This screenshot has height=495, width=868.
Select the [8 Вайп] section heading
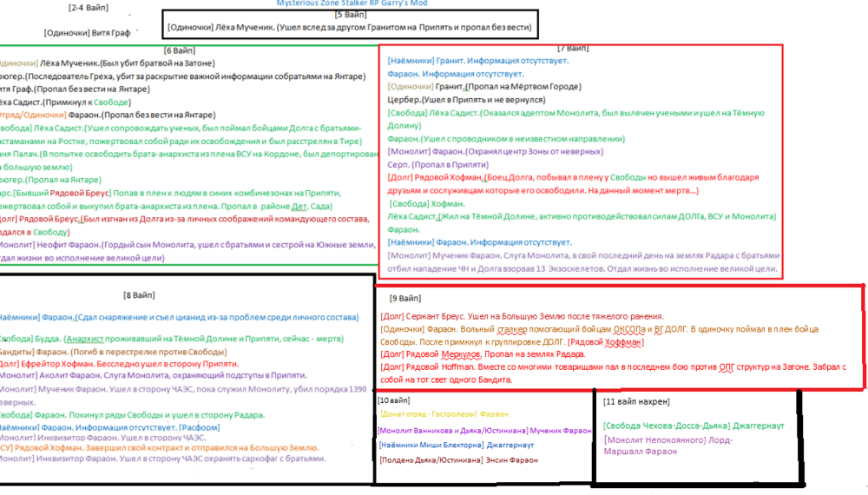[x=139, y=296]
